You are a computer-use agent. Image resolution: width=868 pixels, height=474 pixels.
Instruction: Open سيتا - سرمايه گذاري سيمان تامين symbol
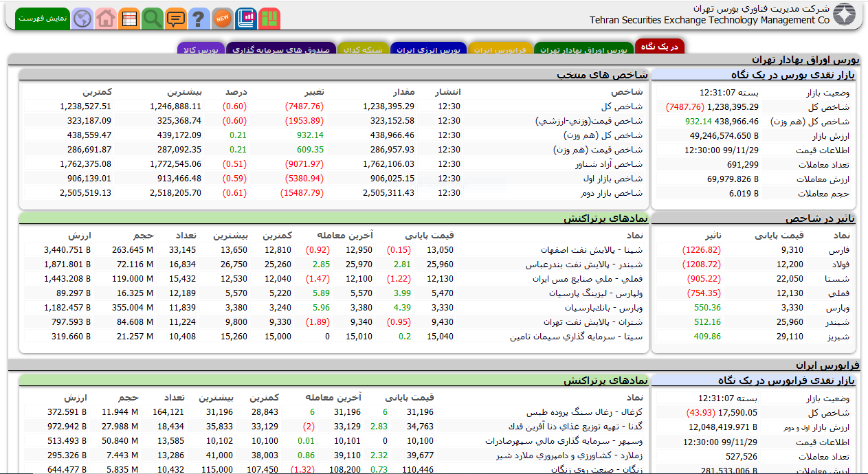577,337
